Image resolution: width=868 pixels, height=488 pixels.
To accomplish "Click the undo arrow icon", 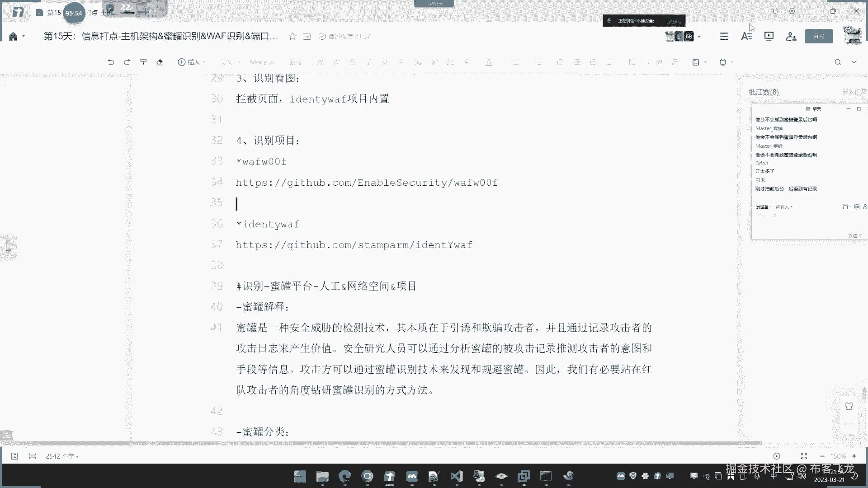I will tap(111, 62).
